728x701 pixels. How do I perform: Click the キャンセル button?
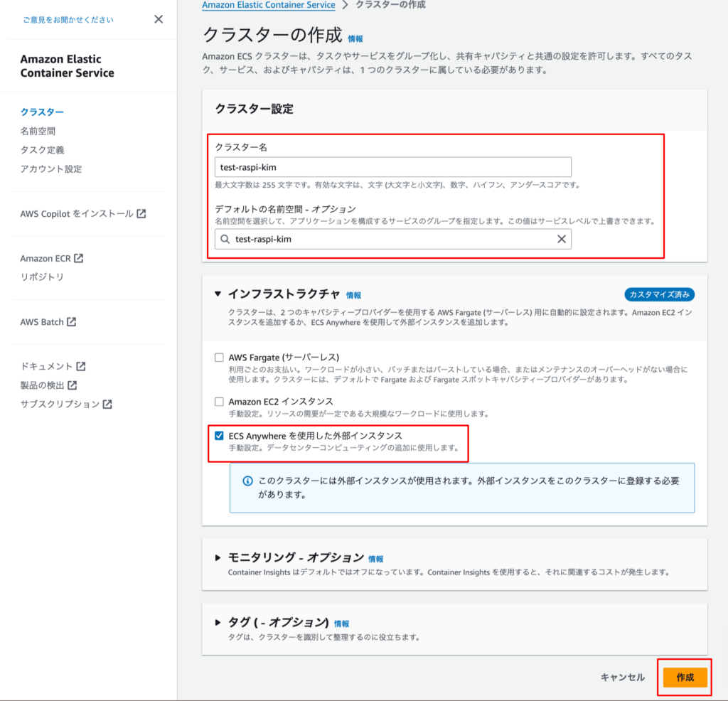[x=623, y=678]
